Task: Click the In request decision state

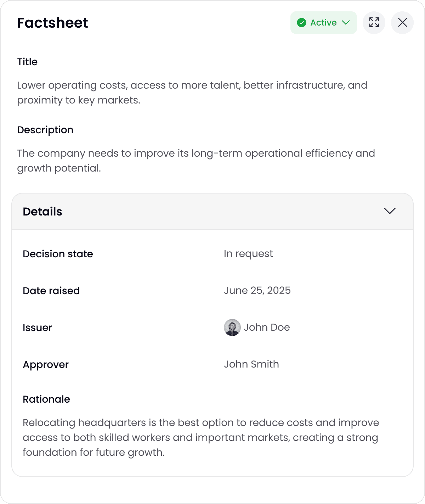Action: click(248, 254)
